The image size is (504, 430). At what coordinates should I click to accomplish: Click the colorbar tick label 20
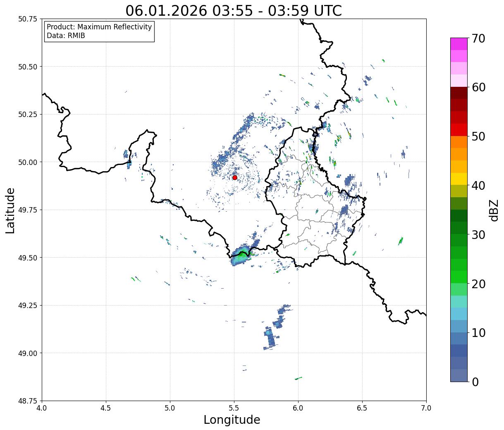pyautogui.click(x=478, y=284)
